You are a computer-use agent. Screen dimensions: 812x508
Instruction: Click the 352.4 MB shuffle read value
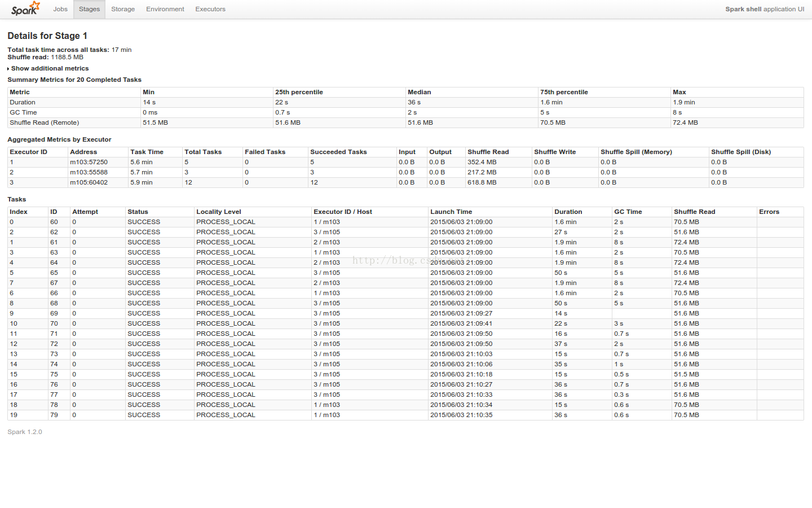[x=482, y=162]
